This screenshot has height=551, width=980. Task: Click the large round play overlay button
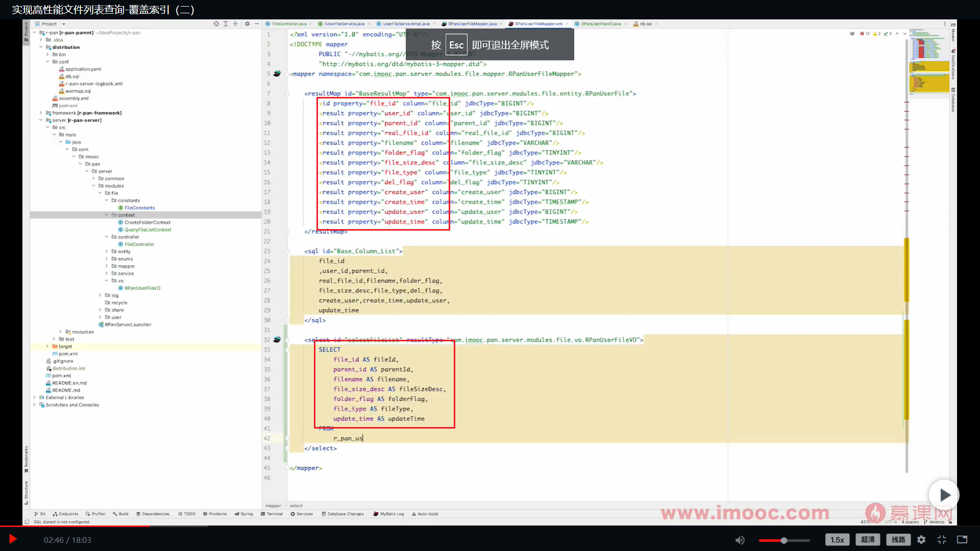pyautogui.click(x=944, y=495)
